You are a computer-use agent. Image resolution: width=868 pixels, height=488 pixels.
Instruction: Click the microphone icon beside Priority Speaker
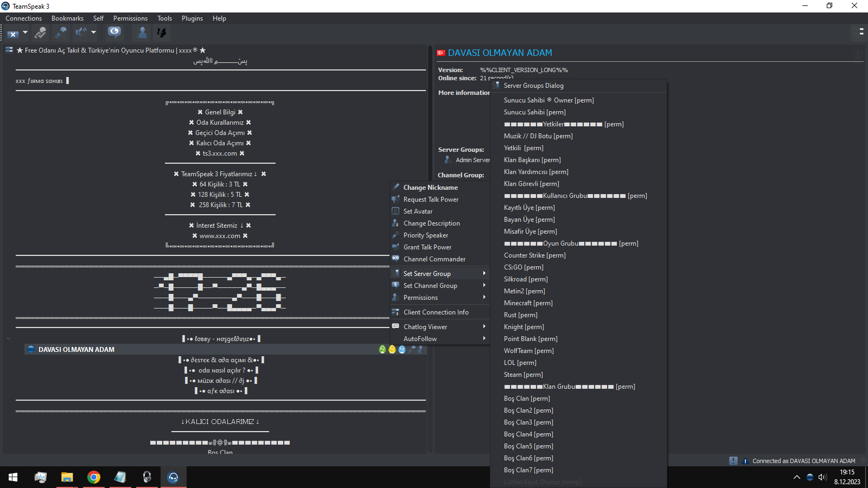[x=396, y=235]
